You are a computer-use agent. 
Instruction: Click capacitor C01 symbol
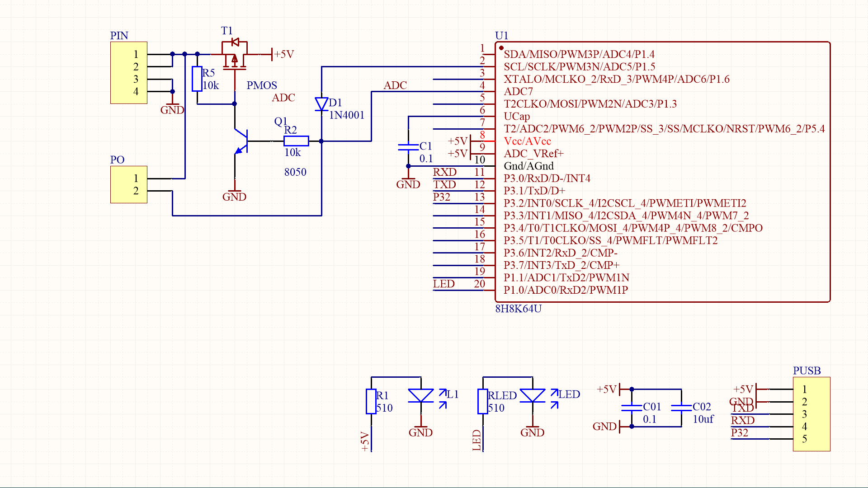click(x=632, y=408)
